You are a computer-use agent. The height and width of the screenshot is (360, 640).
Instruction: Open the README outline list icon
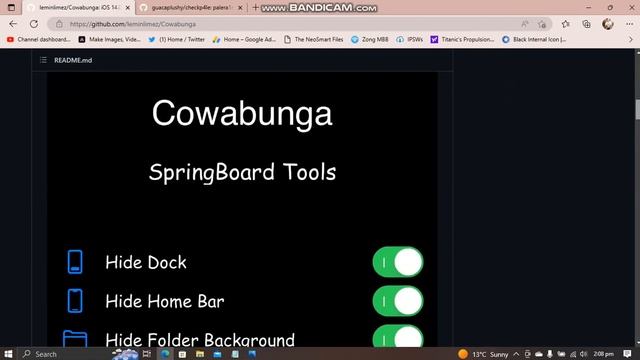(43, 60)
